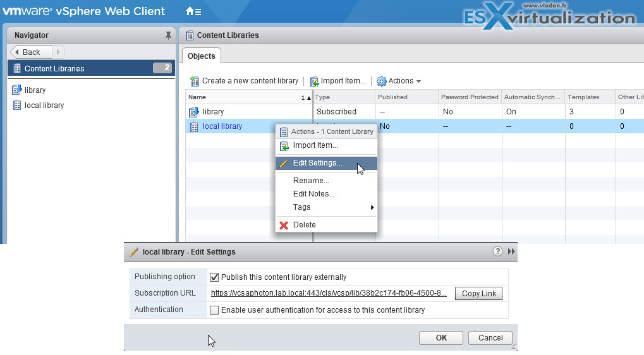Click the local library icon in Navigator

click(17, 105)
